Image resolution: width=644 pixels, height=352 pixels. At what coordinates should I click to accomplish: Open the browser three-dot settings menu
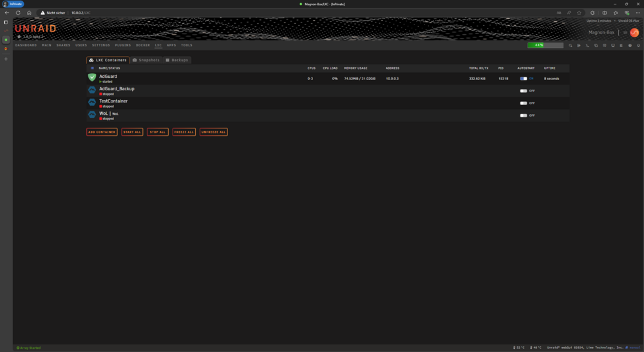tap(638, 13)
